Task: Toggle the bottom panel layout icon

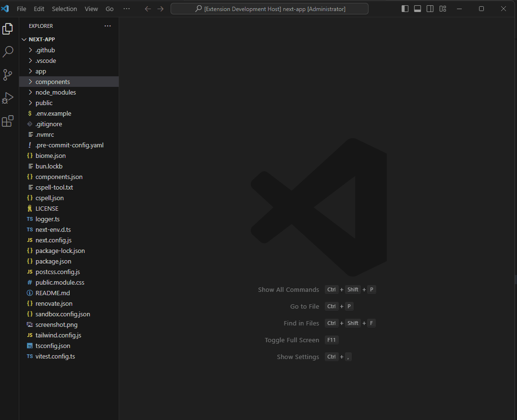Action: click(418, 9)
